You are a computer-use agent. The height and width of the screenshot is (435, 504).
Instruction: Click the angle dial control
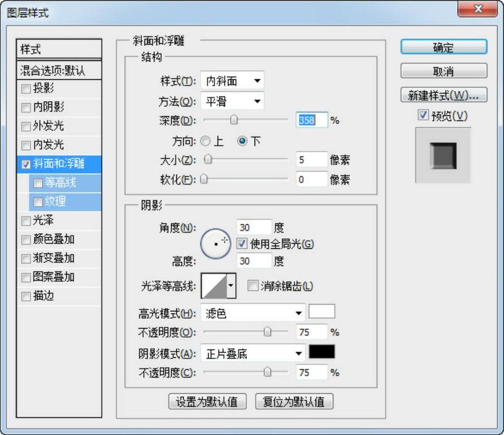pyautogui.click(x=215, y=244)
